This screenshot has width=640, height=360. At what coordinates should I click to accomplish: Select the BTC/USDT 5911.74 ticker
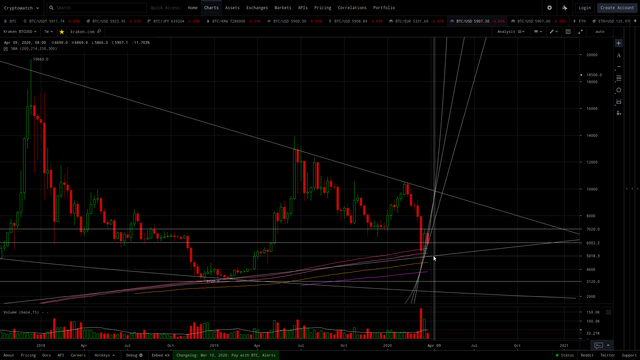point(52,21)
